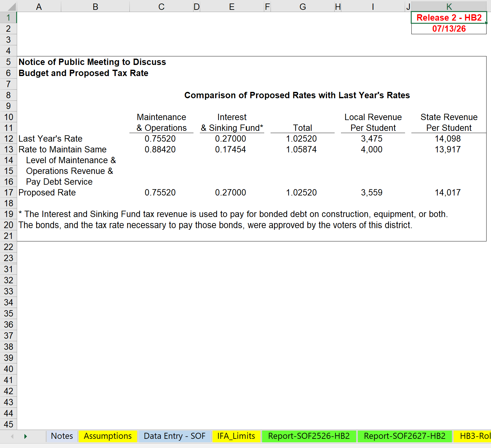Select the partially visible HB3-Rol tab
This screenshot has width=491, height=448.
(x=473, y=436)
